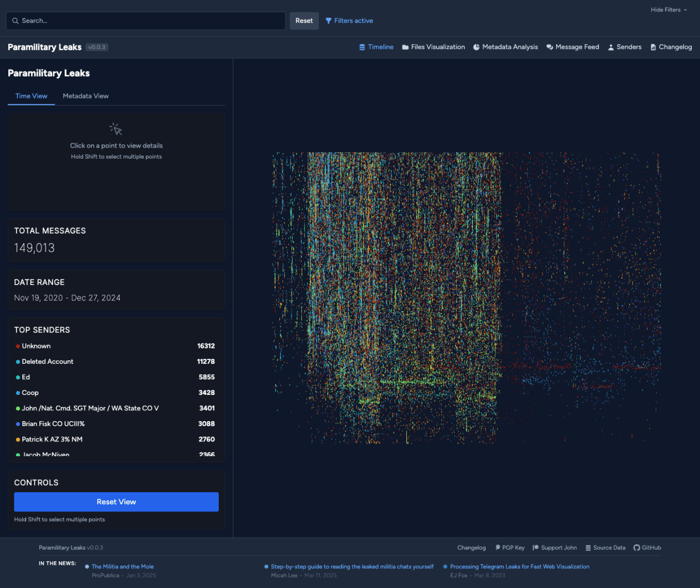Click the Filters active funnel icon
700x588 pixels.
click(329, 21)
